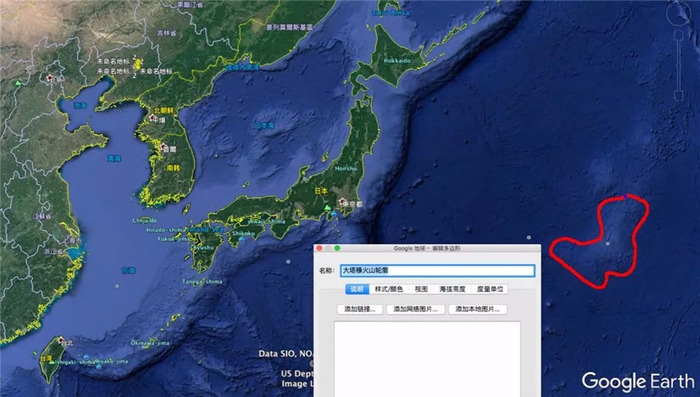Open the 视图 tab

pyautogui.click(x=421, y=289)
